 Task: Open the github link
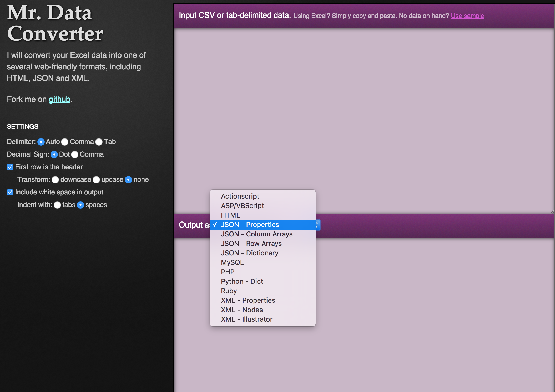tap(59, 99)
